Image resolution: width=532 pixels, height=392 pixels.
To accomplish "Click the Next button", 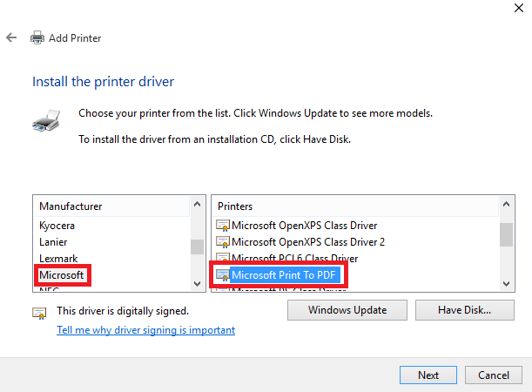I will pyautogui.click(x=428, y=375).
